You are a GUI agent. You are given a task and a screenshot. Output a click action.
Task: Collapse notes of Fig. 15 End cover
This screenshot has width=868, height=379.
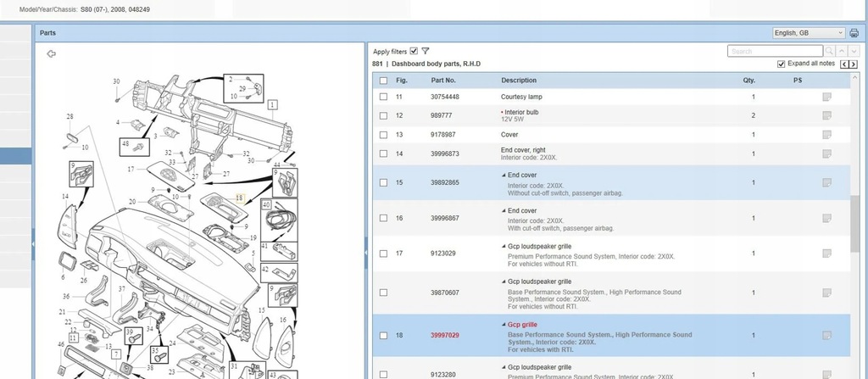pos(504,176)
